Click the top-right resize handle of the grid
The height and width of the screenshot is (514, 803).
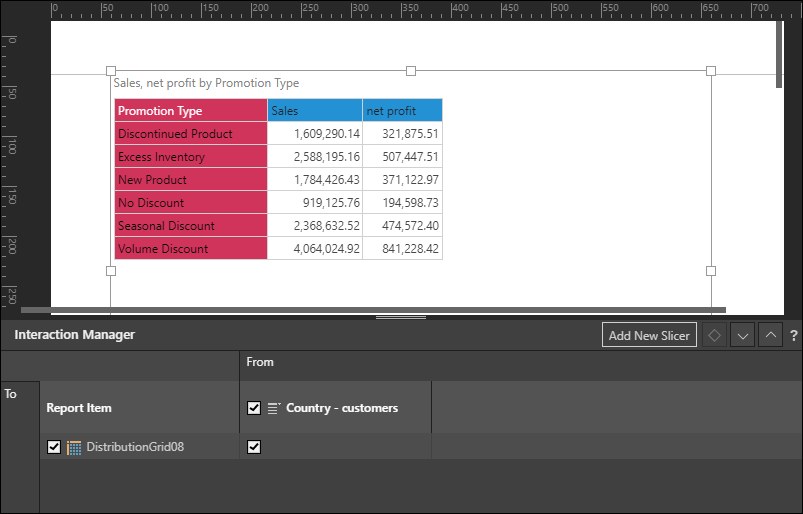click(711, 71)
